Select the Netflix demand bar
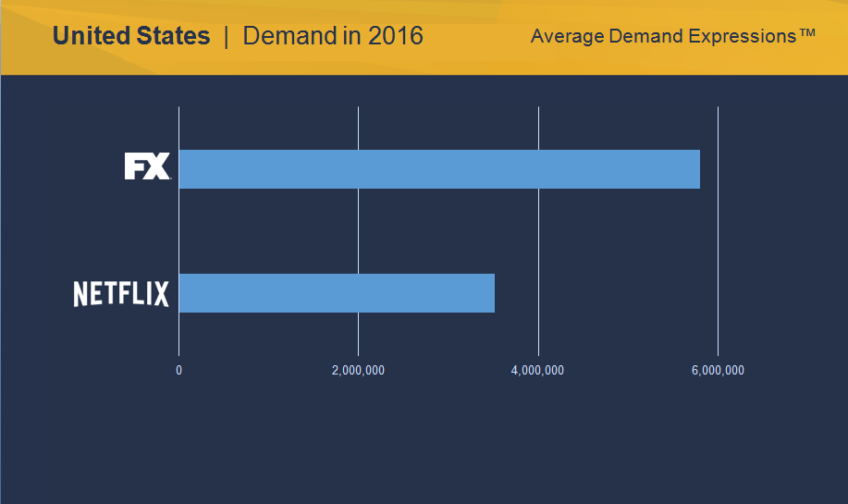Viewport: 848px width, 504px height. pos(337,293)
